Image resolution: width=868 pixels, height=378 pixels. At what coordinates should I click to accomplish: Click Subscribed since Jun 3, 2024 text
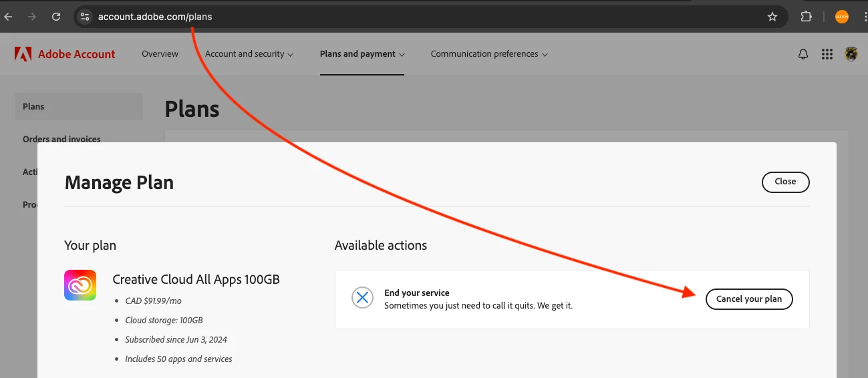tap(176, 340)
